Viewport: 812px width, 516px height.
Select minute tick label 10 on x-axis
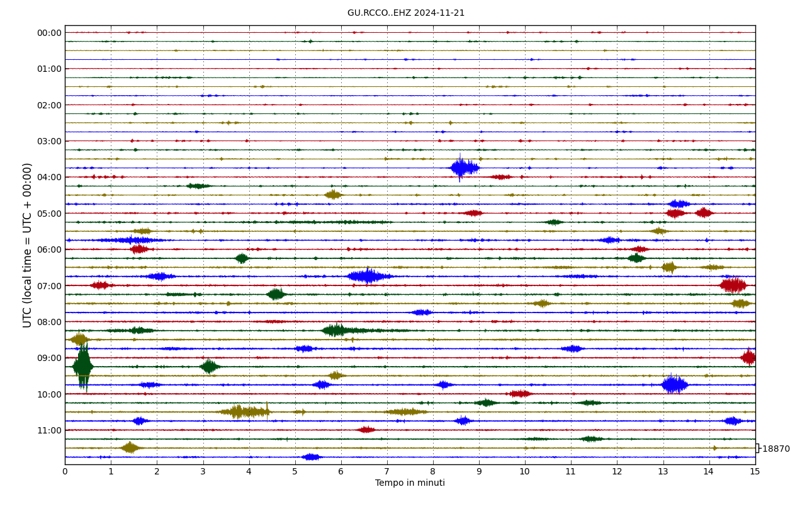525,471
